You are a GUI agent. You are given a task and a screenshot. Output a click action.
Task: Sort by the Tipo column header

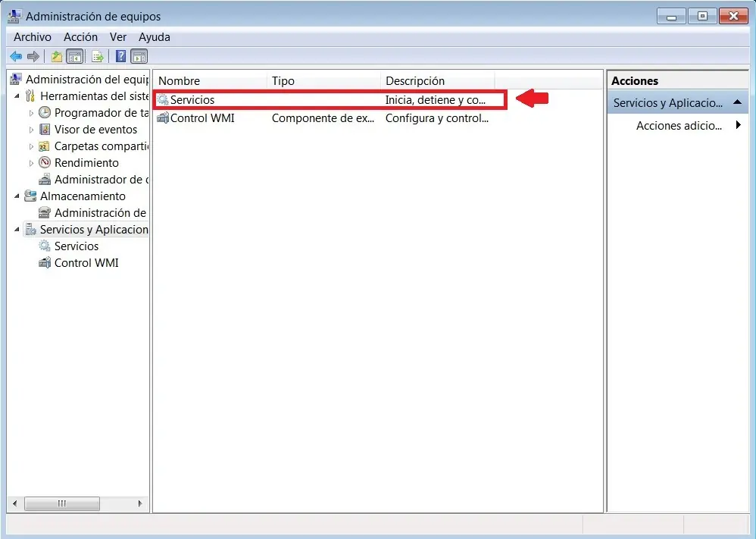323,80
